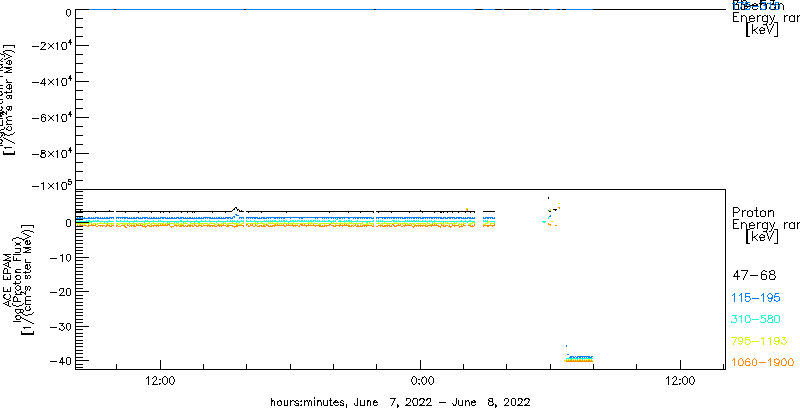The height and width of the screenshot is (410, 800).
Task: Click the 12:00 tick label before 0:00
Action: 161,381
